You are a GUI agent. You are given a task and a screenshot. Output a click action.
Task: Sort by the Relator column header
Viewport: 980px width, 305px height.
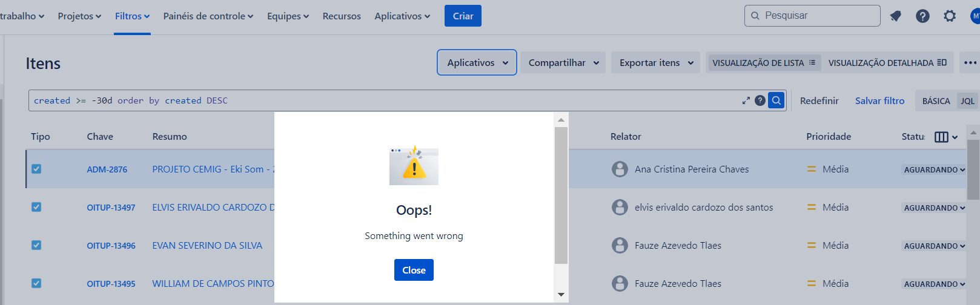626,137
